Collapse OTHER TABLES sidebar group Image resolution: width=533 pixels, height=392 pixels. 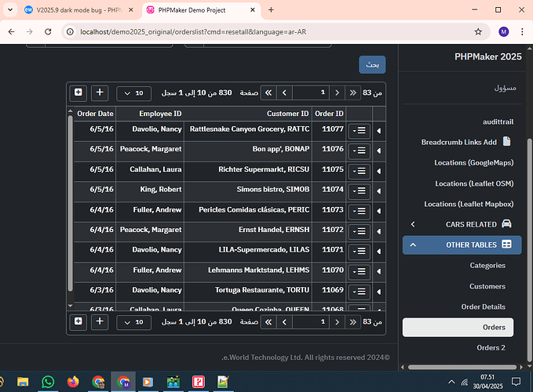pyautogui.click(x=462, y=245)
